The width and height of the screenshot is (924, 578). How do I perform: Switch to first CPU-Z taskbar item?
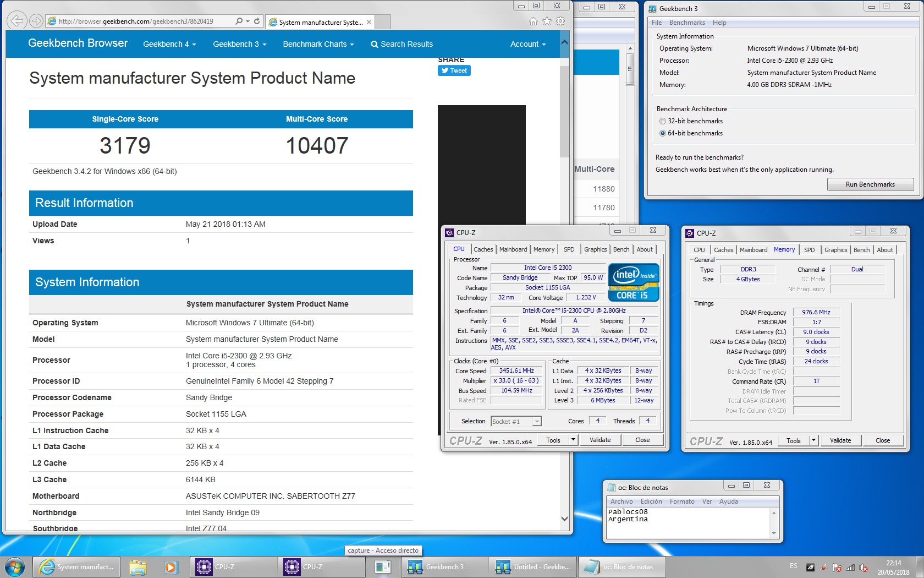click(233, 566)
